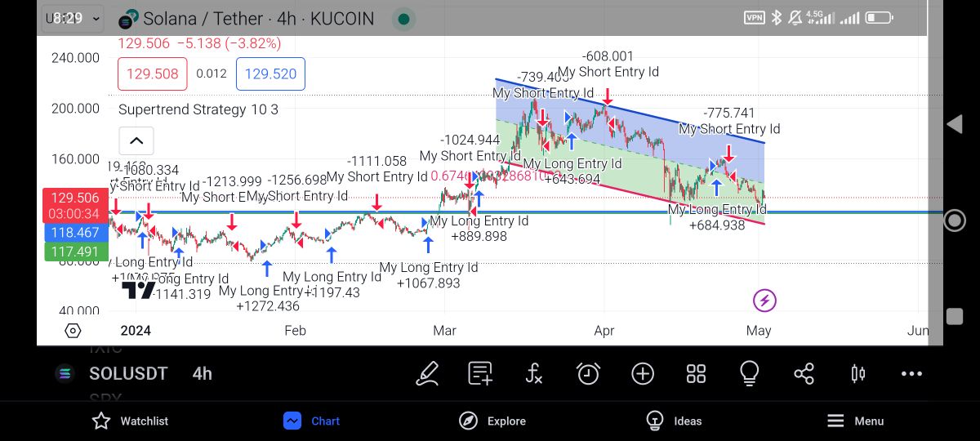980x441 pixels.
Task: Share the chart using the share icon
Action: pos(804,373)
